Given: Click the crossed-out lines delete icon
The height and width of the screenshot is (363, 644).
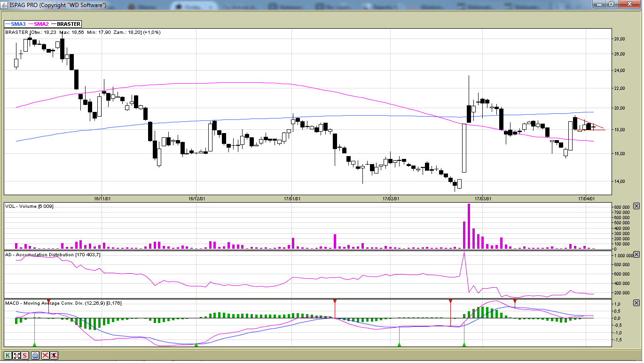Looking at the screenshot, I should [x=46, y=355].
